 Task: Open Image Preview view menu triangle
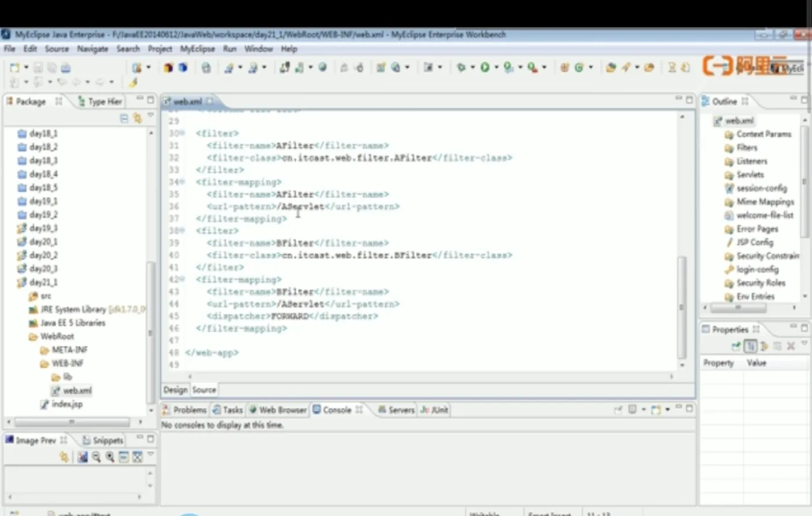pos(151,455)
